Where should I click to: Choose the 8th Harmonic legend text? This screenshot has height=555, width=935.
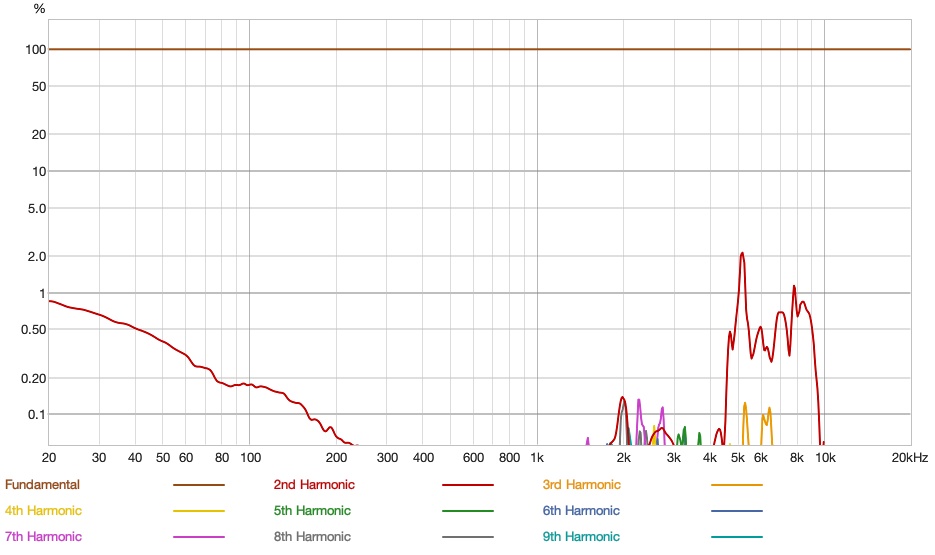(x=312, y=537)
